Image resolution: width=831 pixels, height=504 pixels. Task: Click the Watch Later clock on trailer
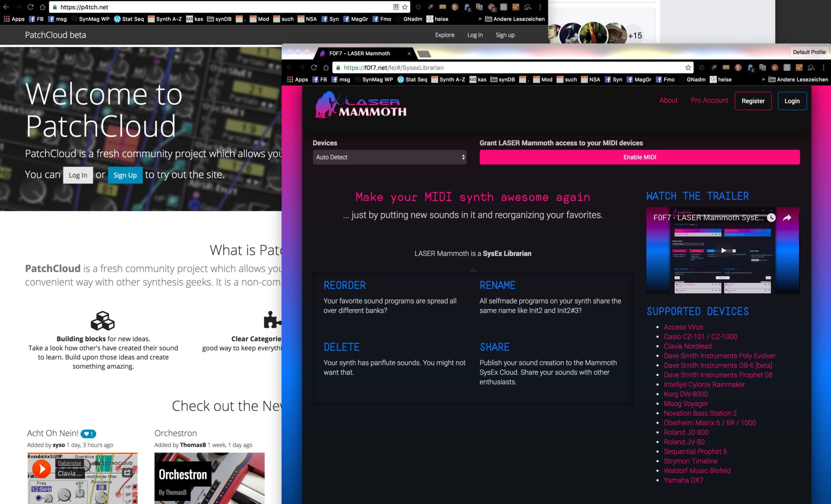click(x=771, y=218)
